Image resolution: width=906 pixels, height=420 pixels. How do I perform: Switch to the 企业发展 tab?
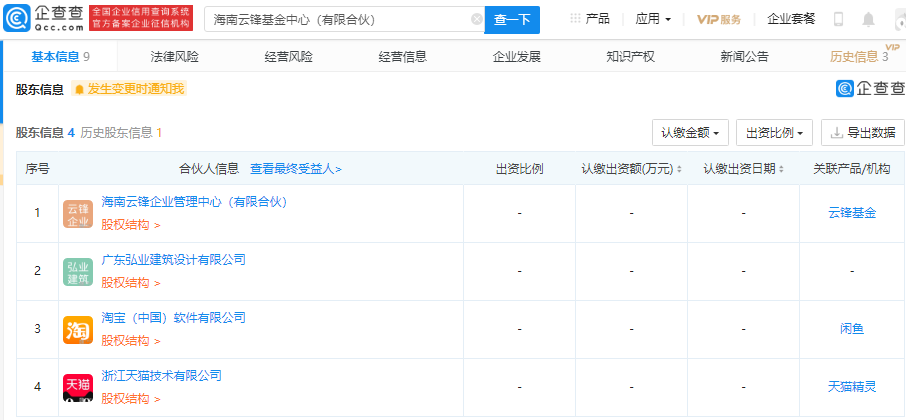pyautogui.click(x=517, y=57)
